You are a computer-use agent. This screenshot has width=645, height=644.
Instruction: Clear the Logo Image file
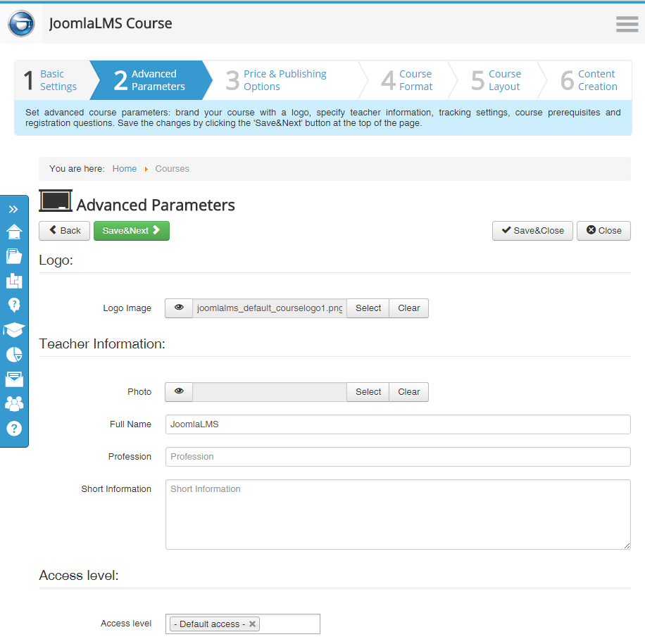[409, 308]
